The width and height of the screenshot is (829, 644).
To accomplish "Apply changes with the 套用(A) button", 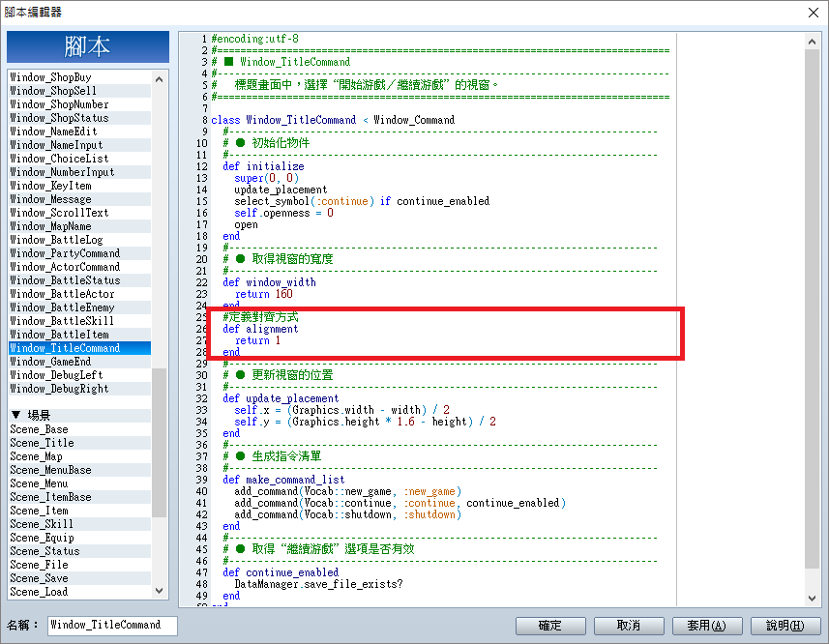I will click(707, 626).
